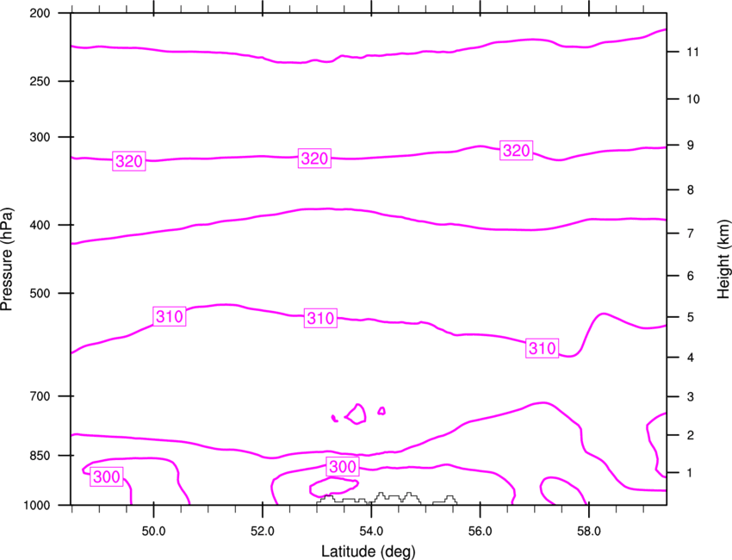Click the 320 contour label near latitude 57
Screen dimensions: 732x560
(517, 151)
